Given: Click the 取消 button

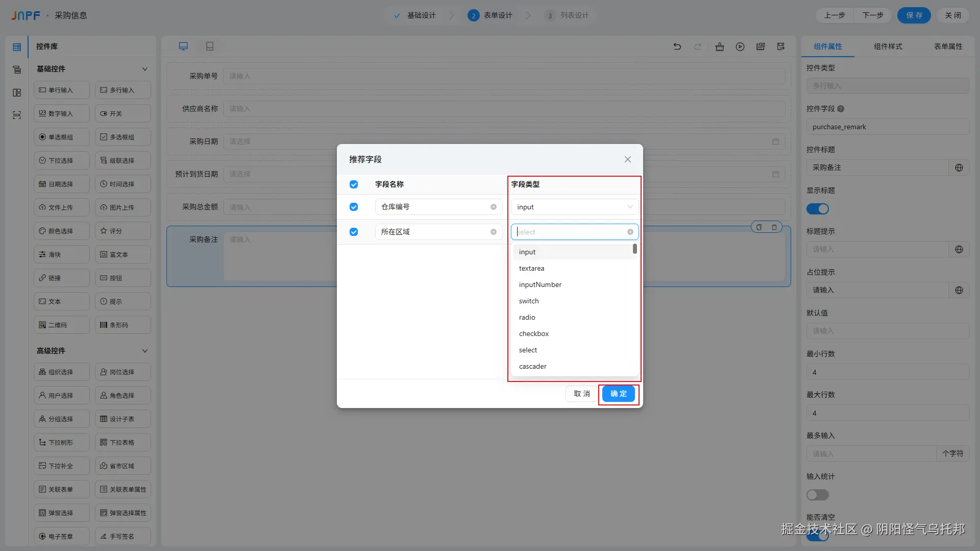Looking at the screenshot, I should click(582, 394).
